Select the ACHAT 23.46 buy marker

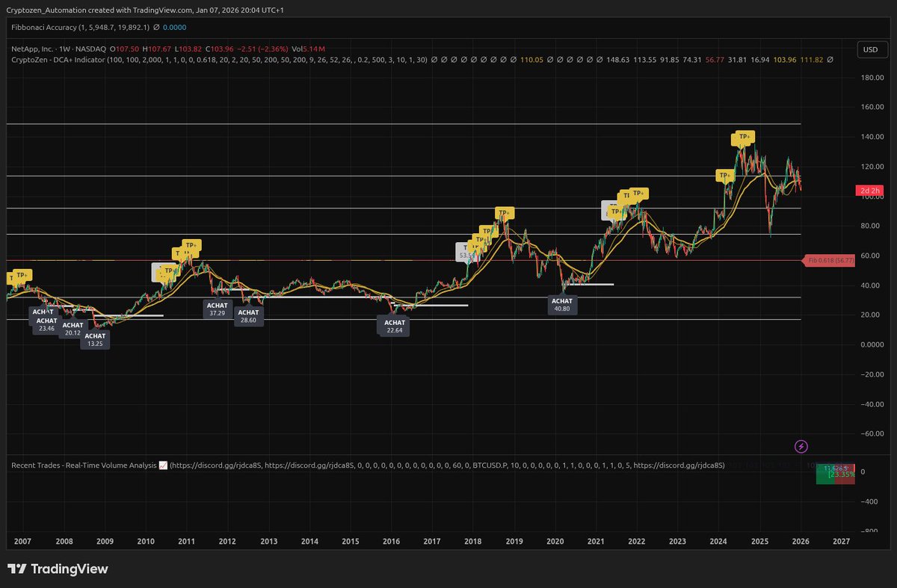click(x=46, y=324)
